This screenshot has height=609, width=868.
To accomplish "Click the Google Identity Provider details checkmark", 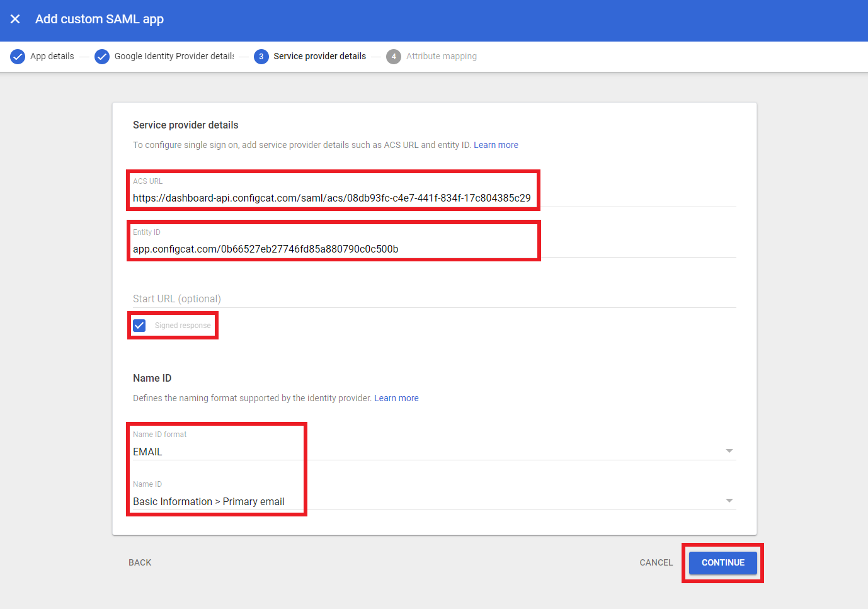I will click(101, 56).
